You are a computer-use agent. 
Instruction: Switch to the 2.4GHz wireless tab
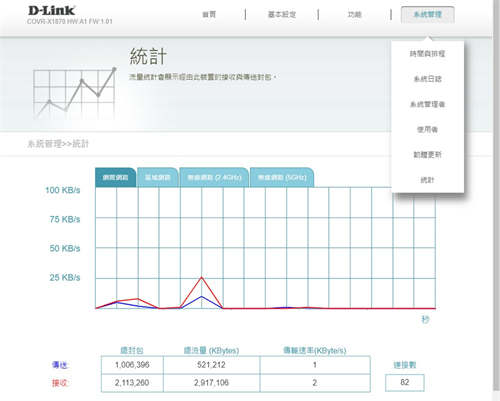tap(214, 177)
